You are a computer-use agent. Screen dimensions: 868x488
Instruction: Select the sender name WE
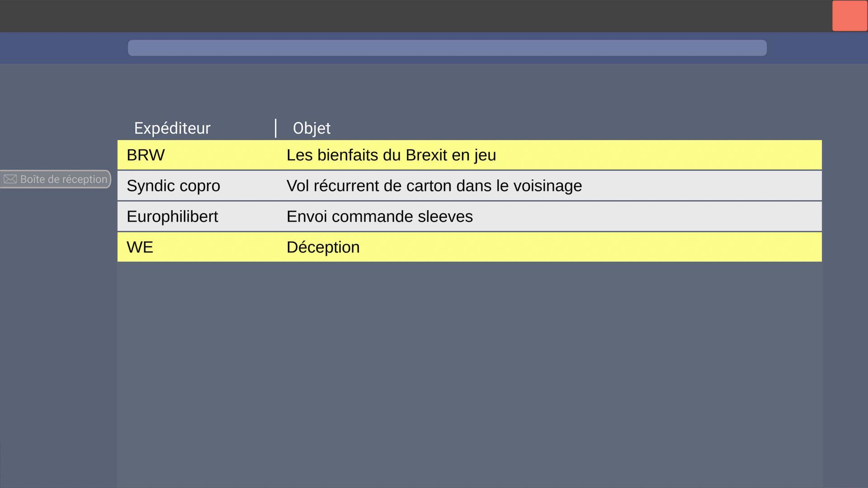[140, 247]
